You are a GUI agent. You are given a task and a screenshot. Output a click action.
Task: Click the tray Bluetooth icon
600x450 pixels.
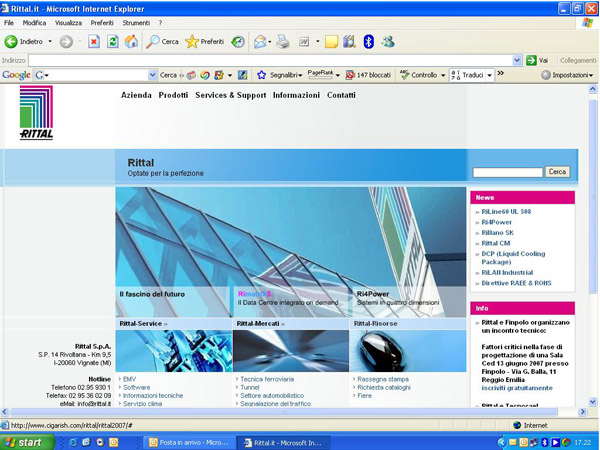tap(545, 443)
